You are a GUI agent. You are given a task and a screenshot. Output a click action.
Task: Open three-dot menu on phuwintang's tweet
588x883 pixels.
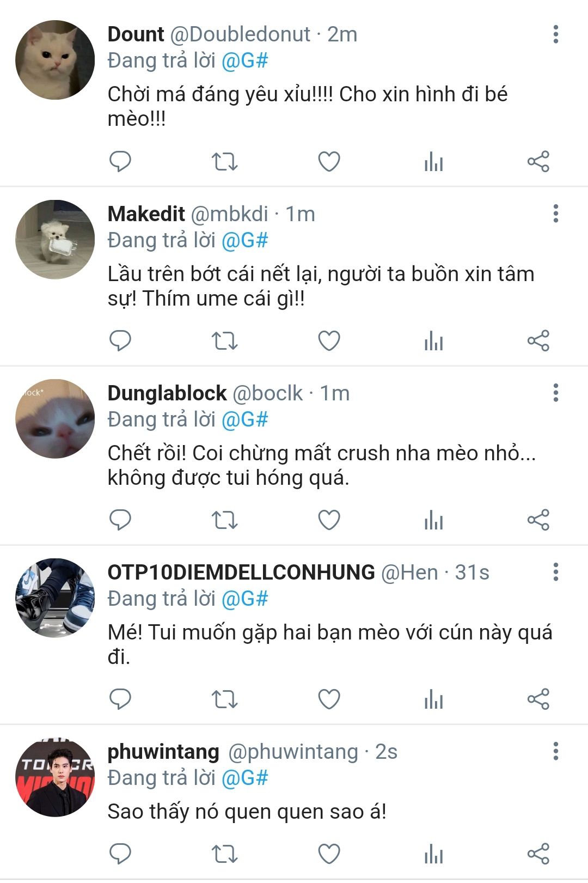(555, 751)
